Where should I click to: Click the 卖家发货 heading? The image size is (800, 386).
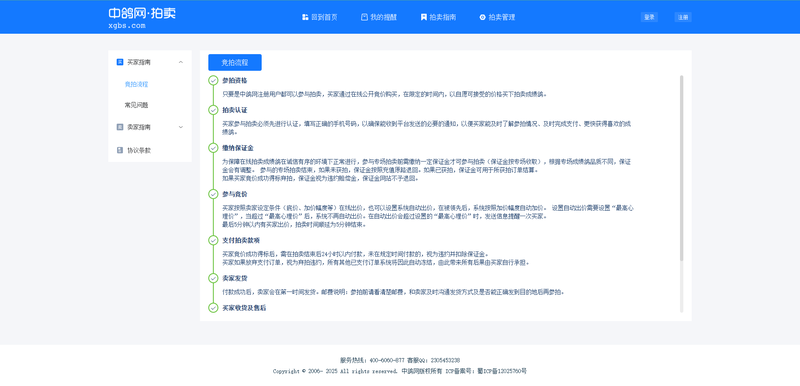pos(235,278)
